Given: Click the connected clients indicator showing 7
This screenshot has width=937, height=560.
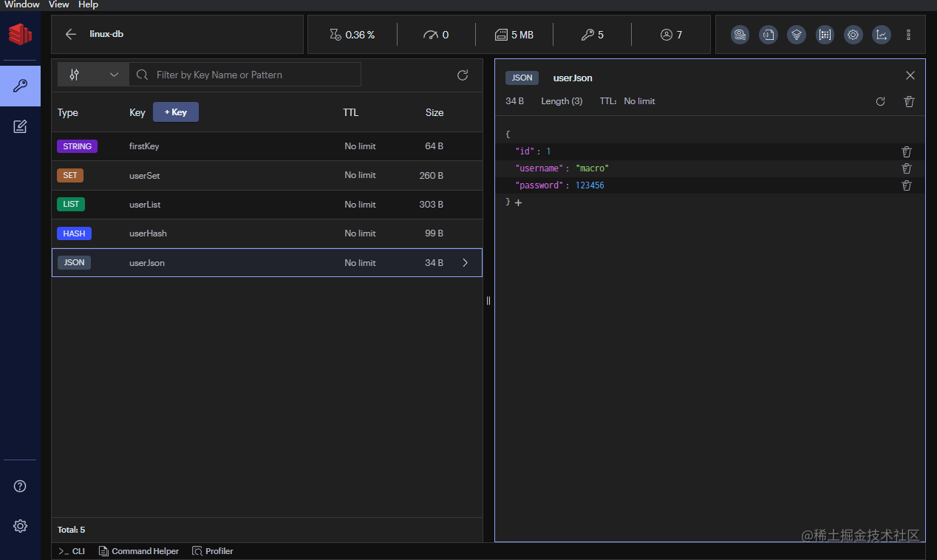Looking at the screenshot, I should coord(672,35).
